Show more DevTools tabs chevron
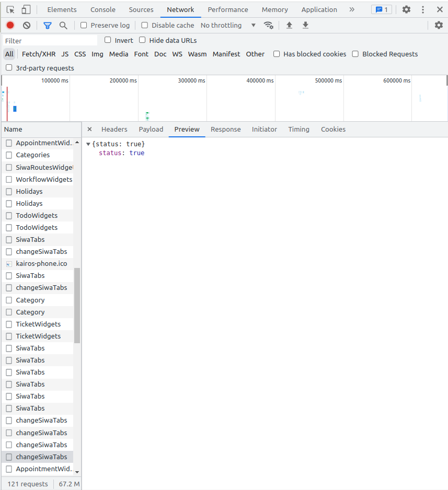This screenshot has width=448, height=490. (x=352, y=10)
